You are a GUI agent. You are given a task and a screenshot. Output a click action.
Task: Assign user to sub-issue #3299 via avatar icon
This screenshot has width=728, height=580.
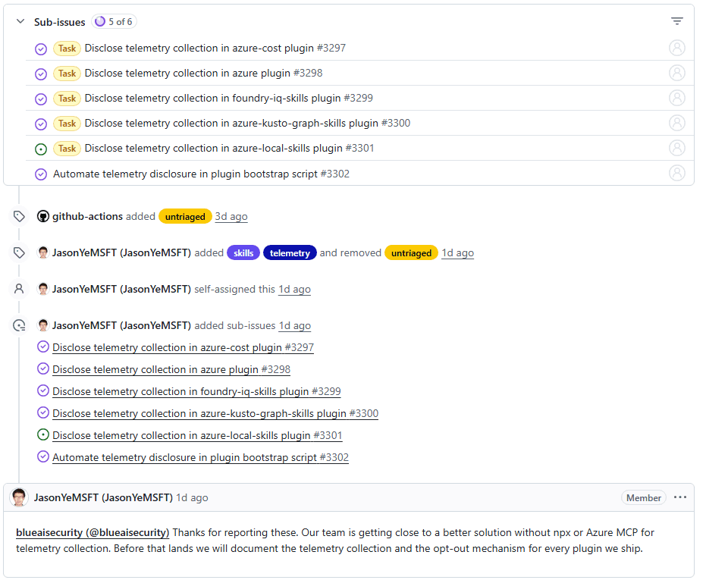pos(677,98)
